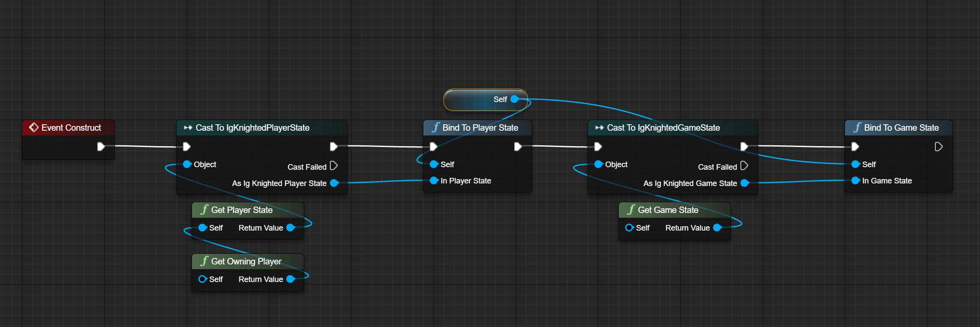The height and width of the screenshot is (327, 980).
Task: Click the In Player State input pin
Action: (x=434, y=180)
